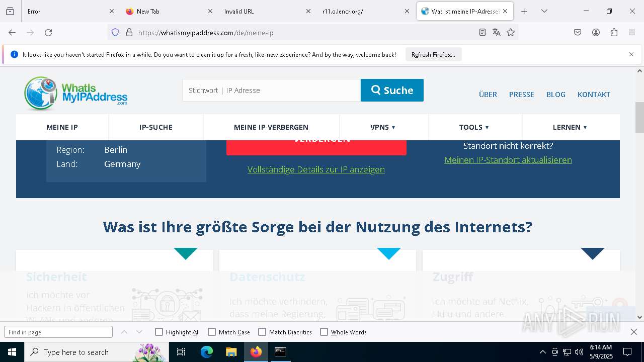
Task: Select IP-SUCHE menu item
Action: tap(156, 127)
